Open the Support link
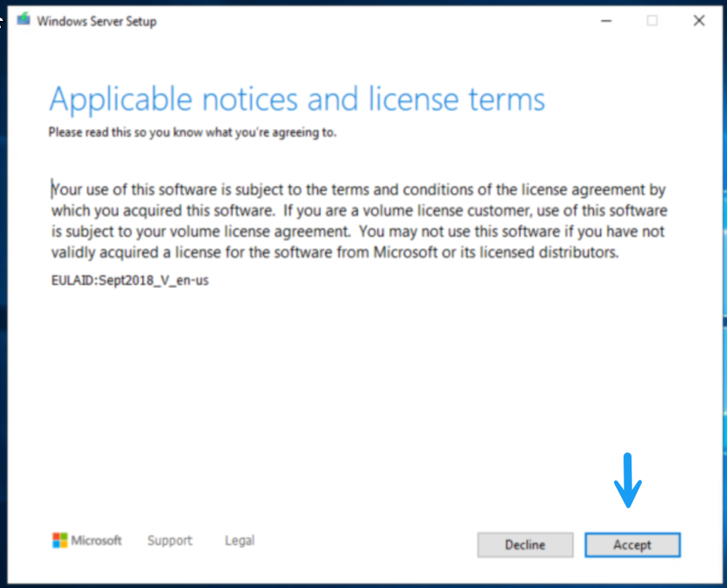 tap(169, 541)
